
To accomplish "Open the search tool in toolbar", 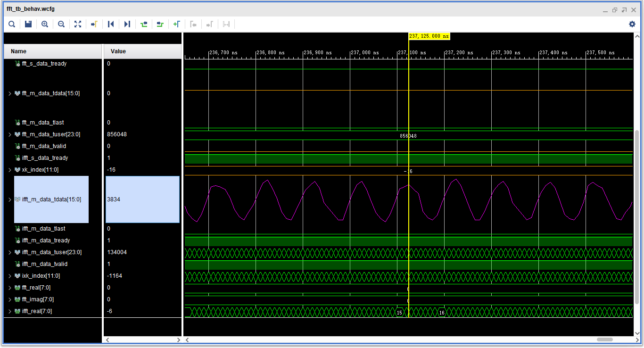I will pos(12,24).
